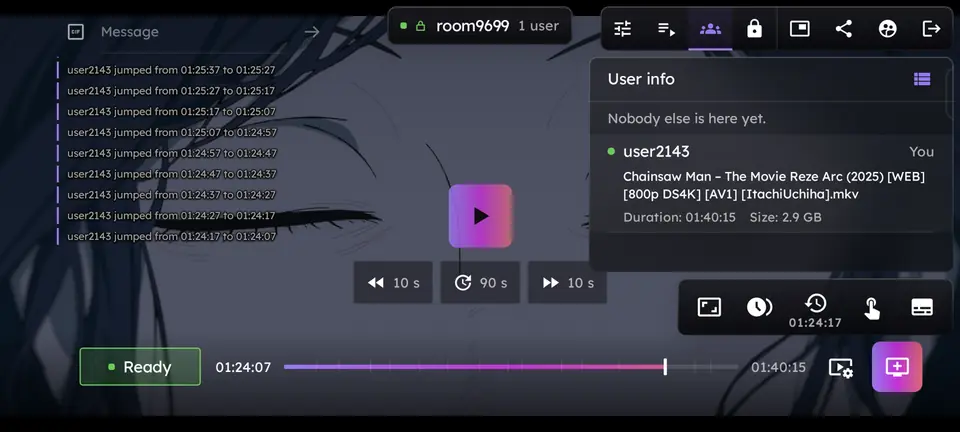Viewport: 960px width, 432px height.
Task: Click log entry 01:25:07 to 01:24:57
Action: pyautogui.click(x=172, y=132)
